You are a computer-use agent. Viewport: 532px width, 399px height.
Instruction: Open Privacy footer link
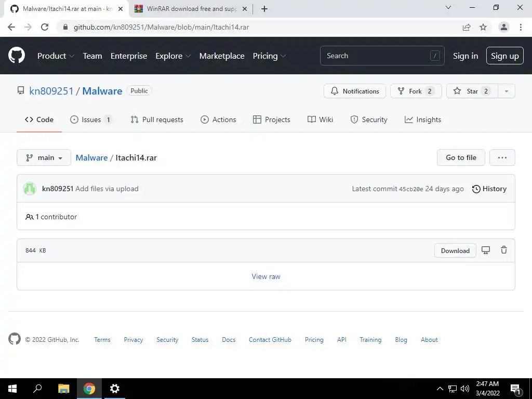[134, 340]
